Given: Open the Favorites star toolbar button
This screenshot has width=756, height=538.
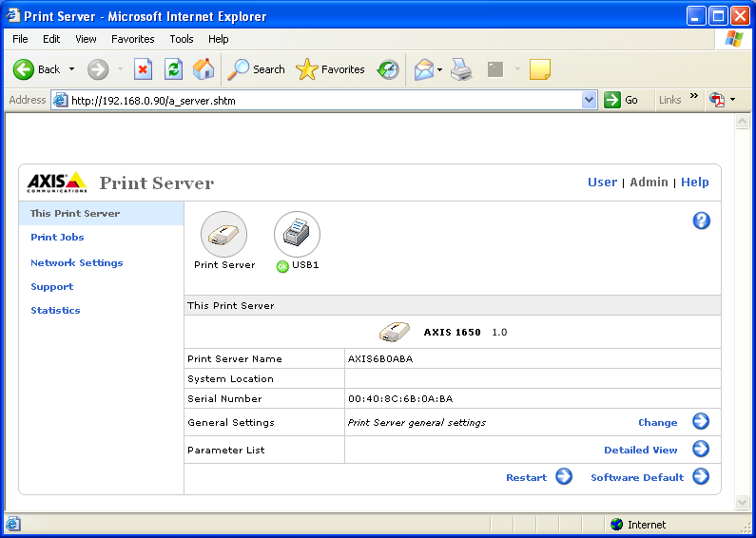Looking at the screenshot, I should click(330, 69).
